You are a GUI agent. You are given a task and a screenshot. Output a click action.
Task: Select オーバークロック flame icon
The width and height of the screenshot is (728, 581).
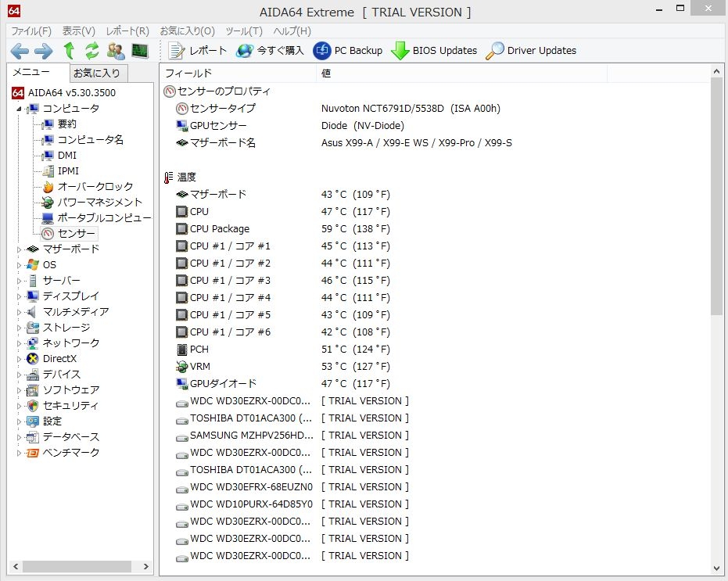[48, 187]
